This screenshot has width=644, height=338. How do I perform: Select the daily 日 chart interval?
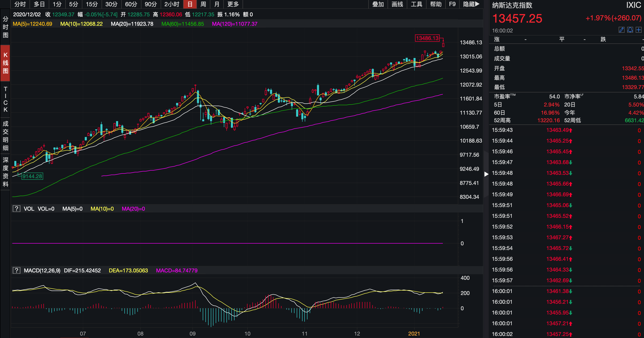coord(190,4)
